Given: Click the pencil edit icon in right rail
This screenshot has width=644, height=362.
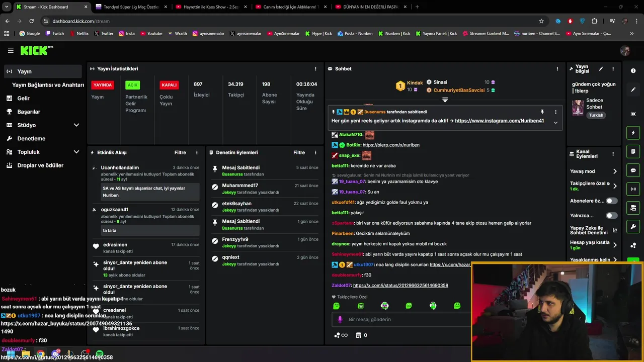Looking at the screenshot, I should (633, 89).
